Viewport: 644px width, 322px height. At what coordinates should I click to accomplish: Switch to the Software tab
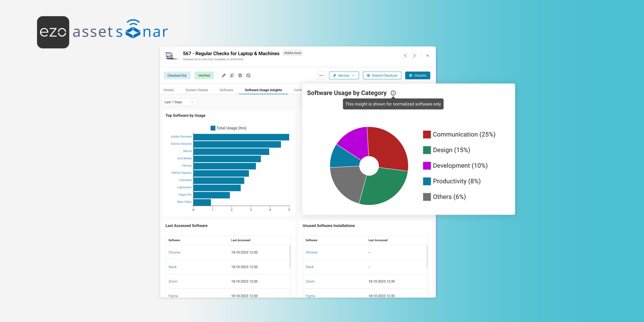226,90
